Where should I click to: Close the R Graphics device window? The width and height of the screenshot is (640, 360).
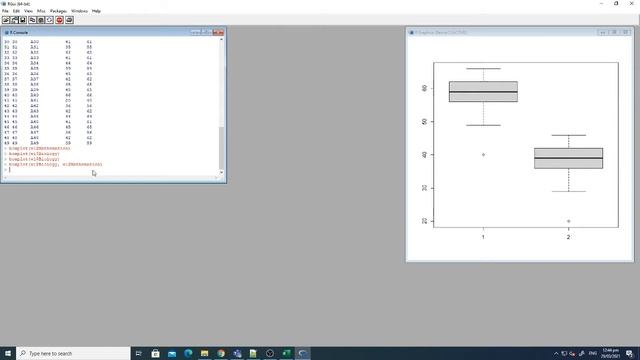pyautogui.click(x=626, y=32)
